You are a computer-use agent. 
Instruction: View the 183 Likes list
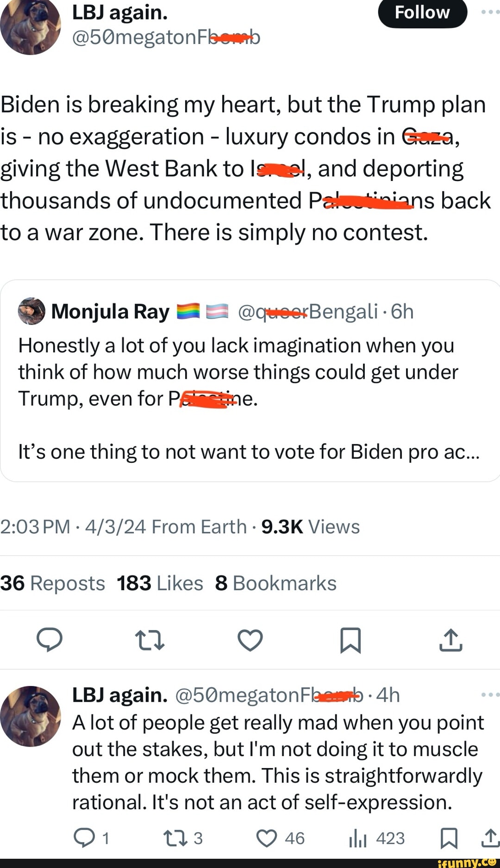(160, 583)
